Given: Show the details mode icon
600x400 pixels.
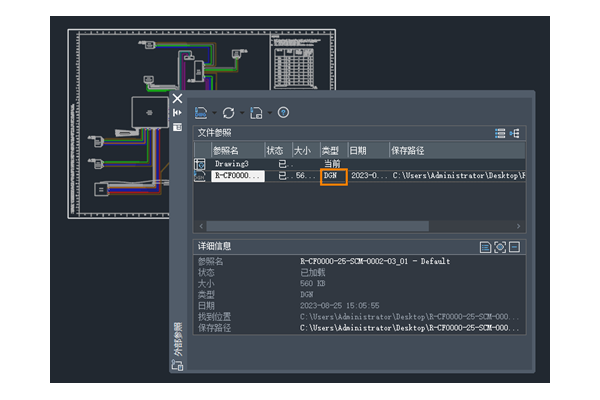Looking at the screenshot, I should (x=485, y=247).
